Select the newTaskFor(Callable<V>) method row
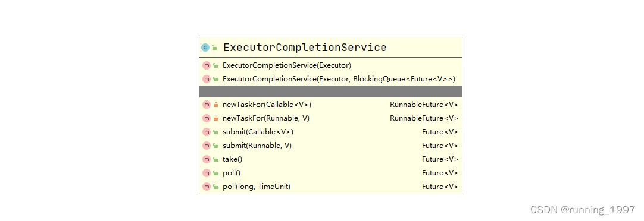The width and height of the screenshot is (644, 221). 330,105
